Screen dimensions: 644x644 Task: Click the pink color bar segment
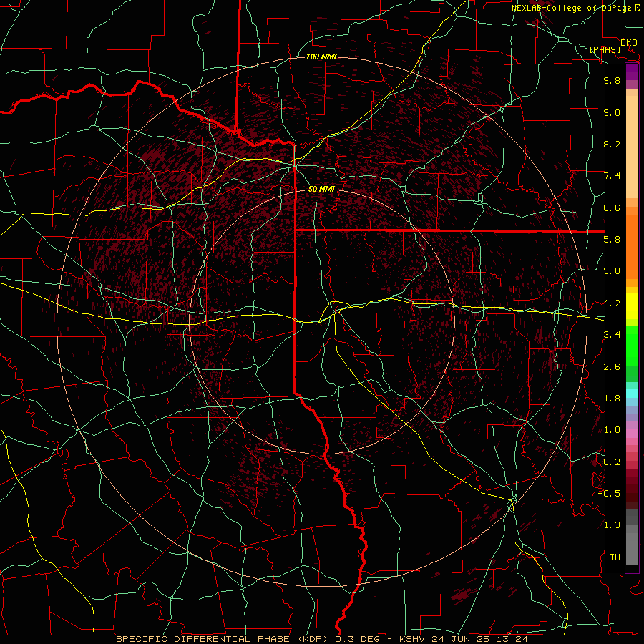632,434
